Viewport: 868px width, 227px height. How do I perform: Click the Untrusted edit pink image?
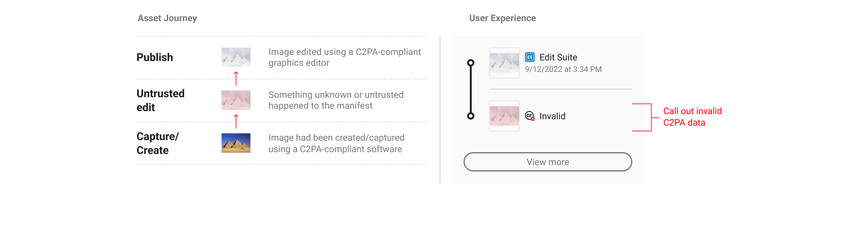tap(235, 100)
